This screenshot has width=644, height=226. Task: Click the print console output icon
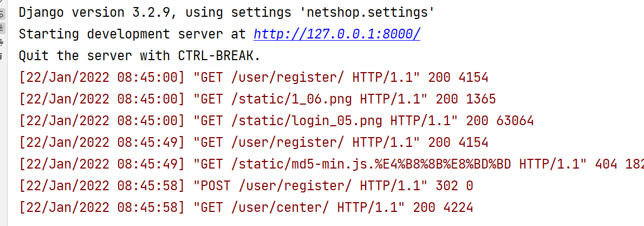point(1,42)
